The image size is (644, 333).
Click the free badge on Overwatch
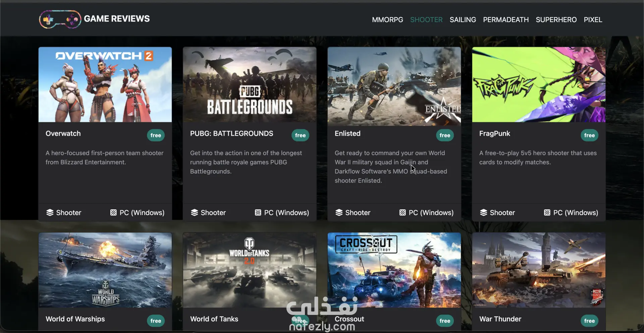[x=156, y=135]
